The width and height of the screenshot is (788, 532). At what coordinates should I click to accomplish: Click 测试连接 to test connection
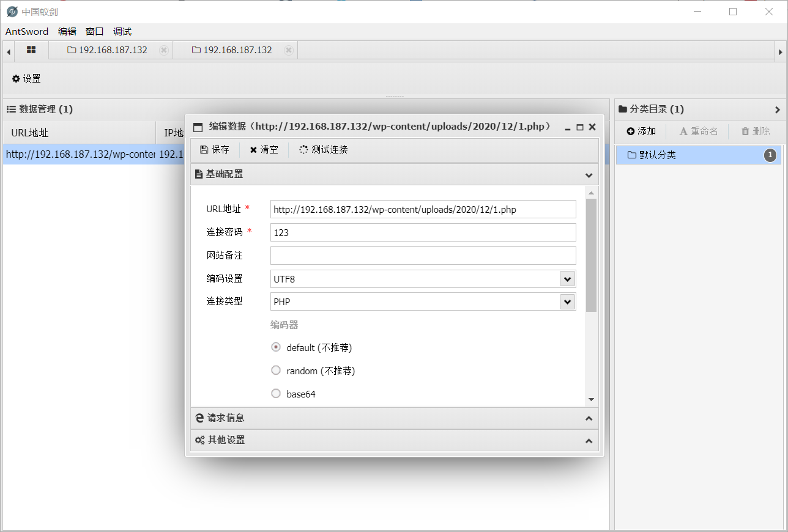[324, 150]
